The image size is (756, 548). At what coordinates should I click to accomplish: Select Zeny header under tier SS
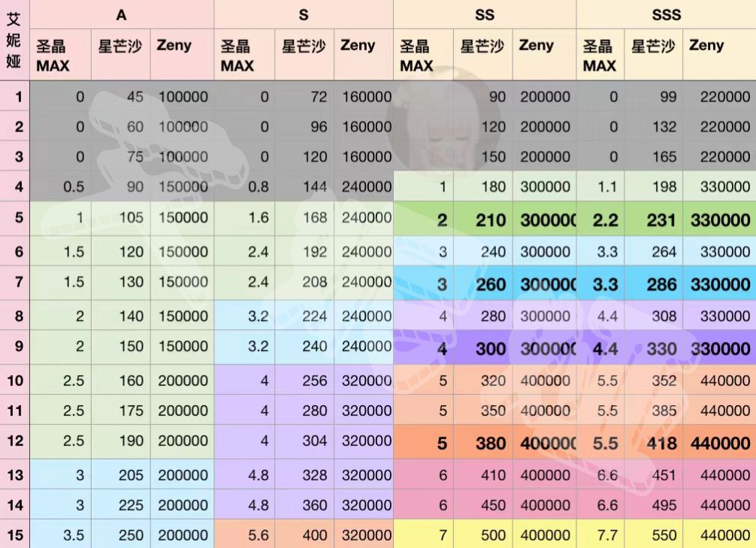click(544, 55)
